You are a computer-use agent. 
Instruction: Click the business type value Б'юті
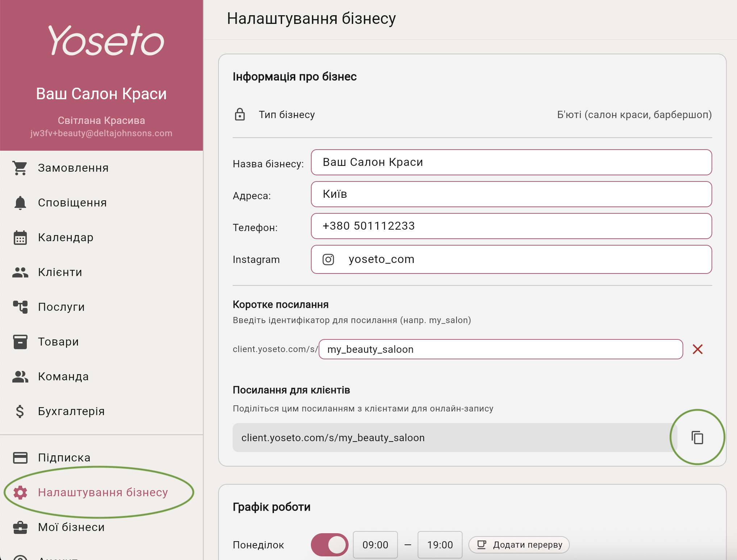coord(634,114)
